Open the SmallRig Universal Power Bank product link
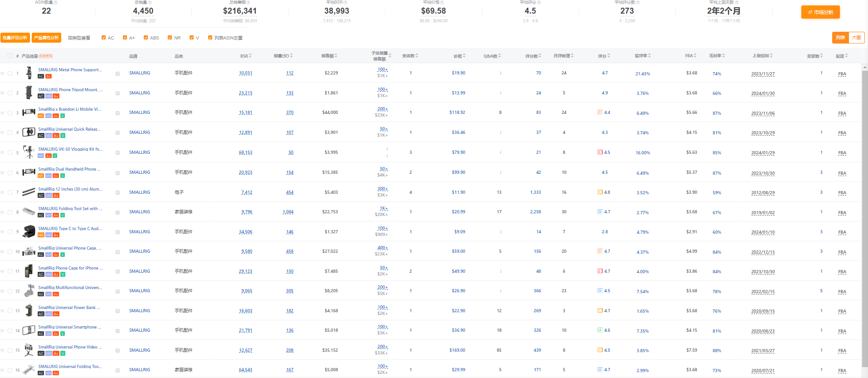This screenshot has width=868, height=378. (69, 307)
